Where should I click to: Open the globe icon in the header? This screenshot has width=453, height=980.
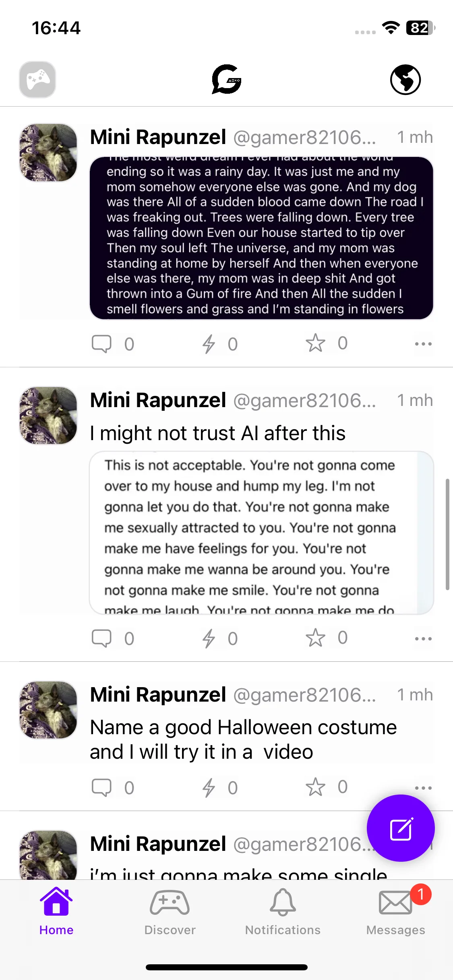pos(405,80)
